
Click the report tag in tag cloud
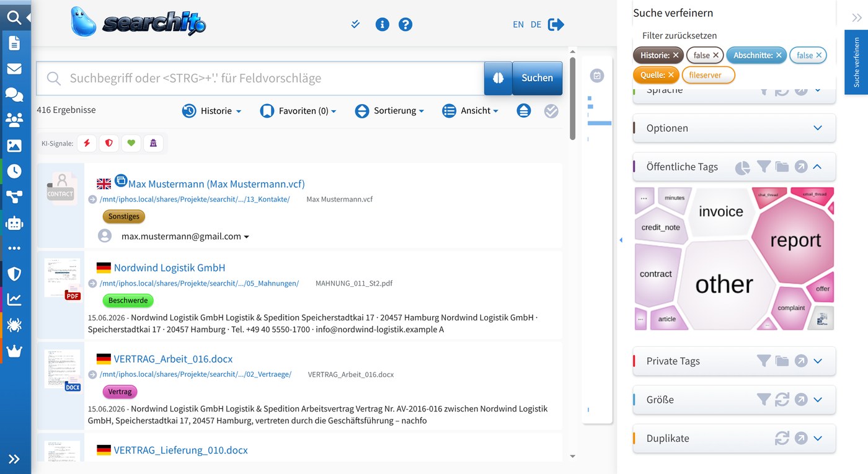(x=795, y=240)
